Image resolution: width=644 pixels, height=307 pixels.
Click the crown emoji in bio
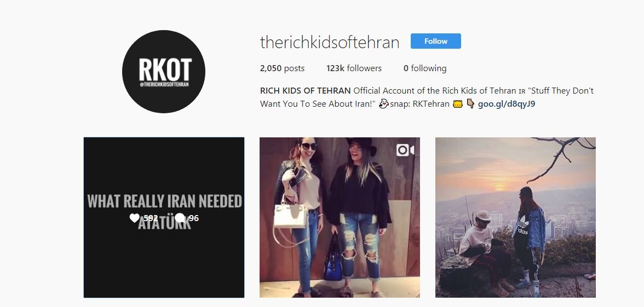pyautogui.click(x=458, y=104)
